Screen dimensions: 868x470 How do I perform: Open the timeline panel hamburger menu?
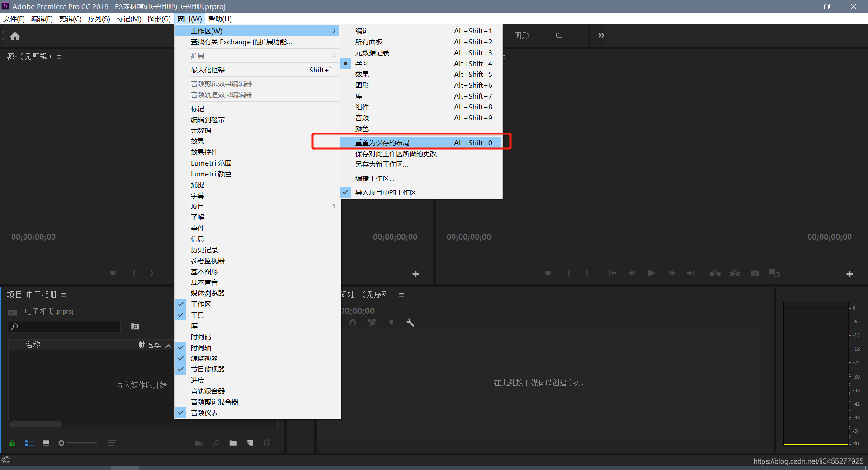click(401, 295)
